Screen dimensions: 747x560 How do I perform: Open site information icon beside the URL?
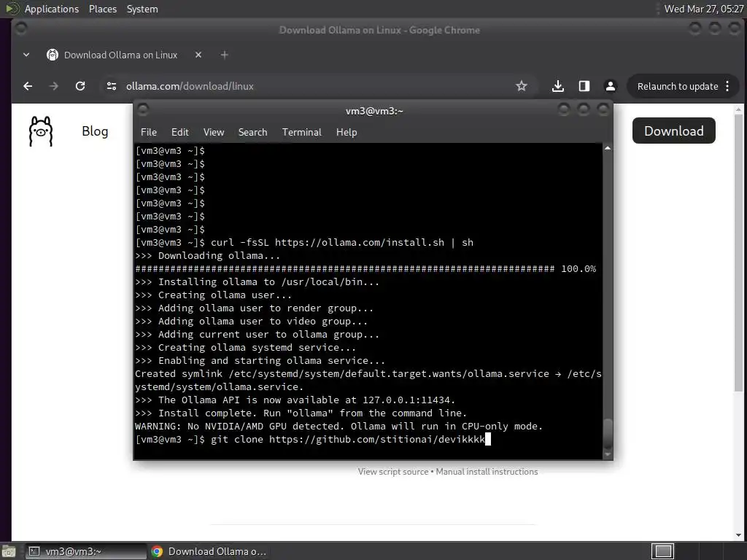coord(112,86)
